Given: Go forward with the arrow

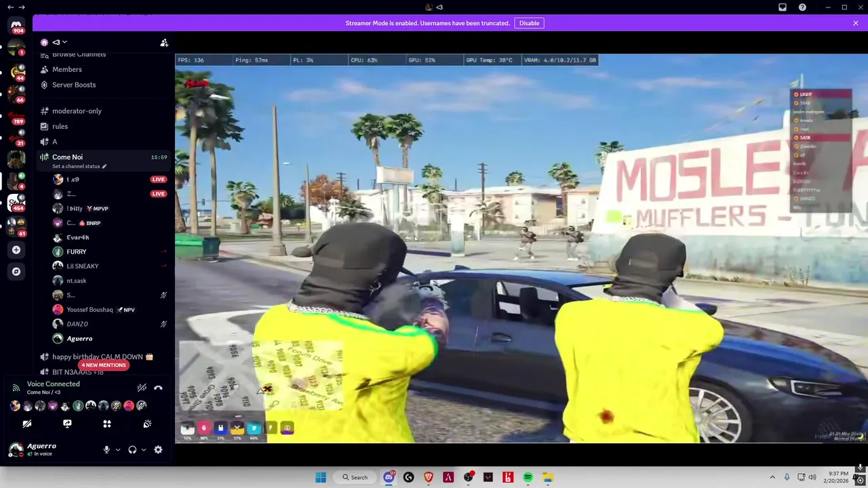Looking at the screenshot, I should 22,7.
